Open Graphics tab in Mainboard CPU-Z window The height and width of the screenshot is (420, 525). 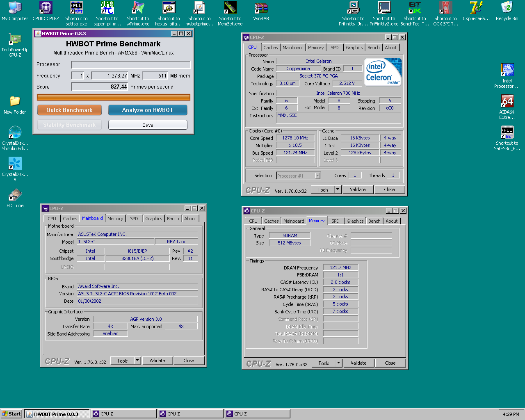click(x=154, y=219)
